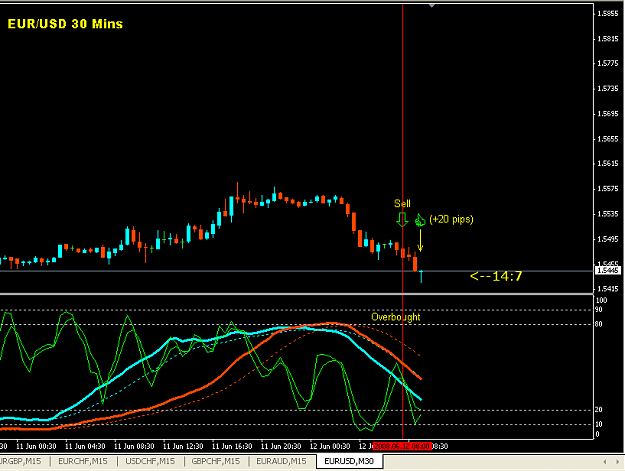Click the indicator scale value 20

pos(599,410)
